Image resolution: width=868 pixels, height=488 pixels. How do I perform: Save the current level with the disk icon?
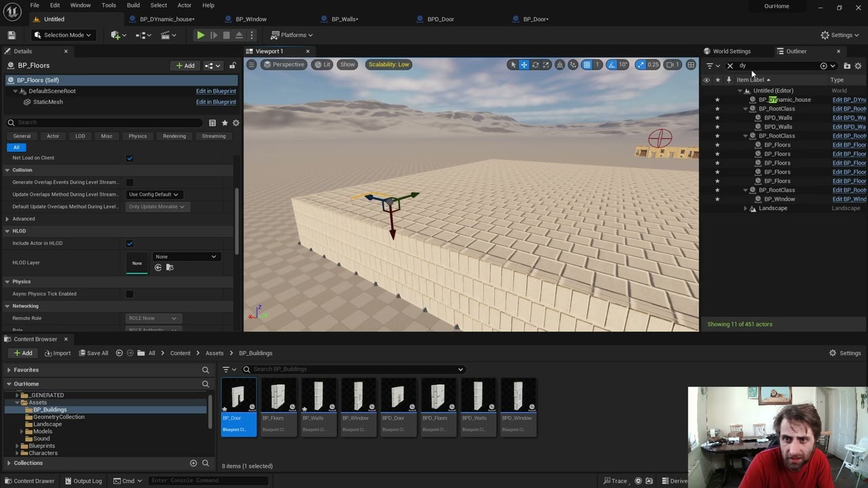(12, 35)
